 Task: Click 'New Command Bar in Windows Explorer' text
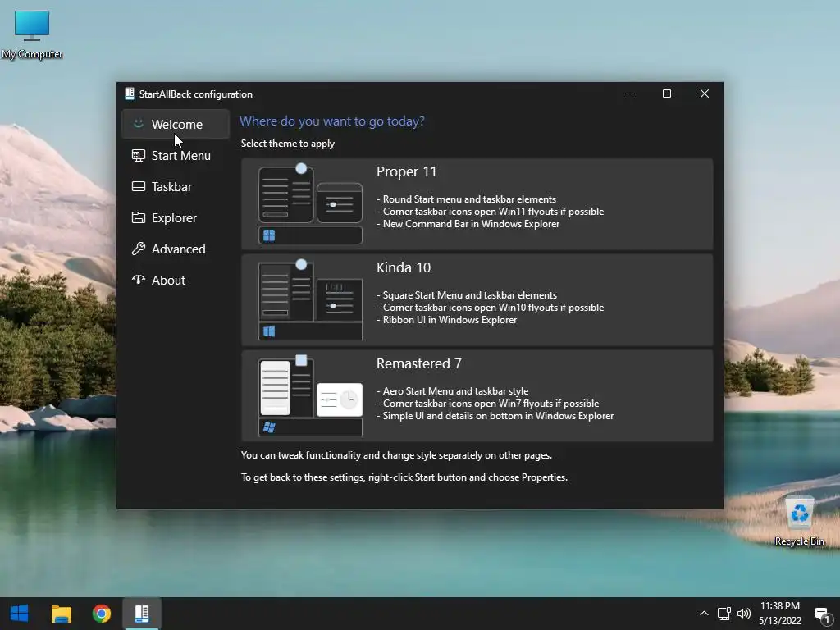(x=471, y=224)
